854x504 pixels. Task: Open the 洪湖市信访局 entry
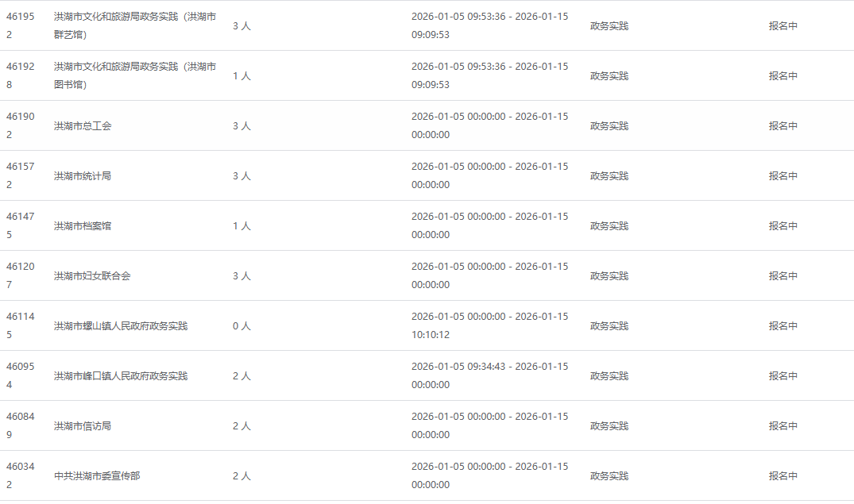[83, 425]
